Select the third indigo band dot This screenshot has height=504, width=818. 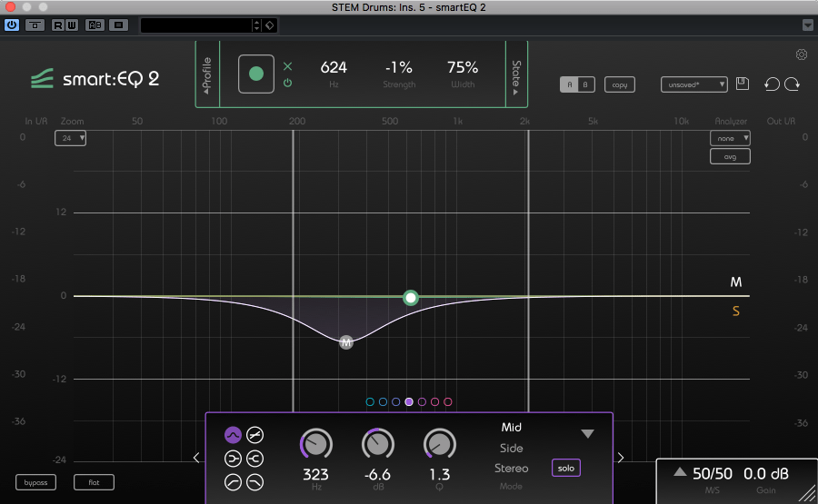[x=396, y=402]
